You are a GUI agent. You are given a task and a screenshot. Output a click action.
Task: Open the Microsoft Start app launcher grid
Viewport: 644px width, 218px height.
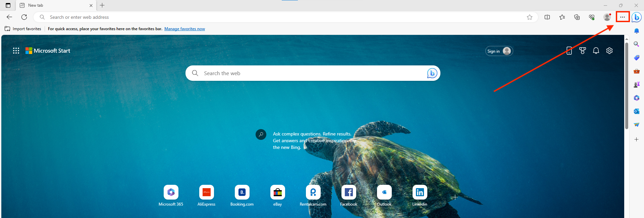pyautogui.click(x=16, y=51)
